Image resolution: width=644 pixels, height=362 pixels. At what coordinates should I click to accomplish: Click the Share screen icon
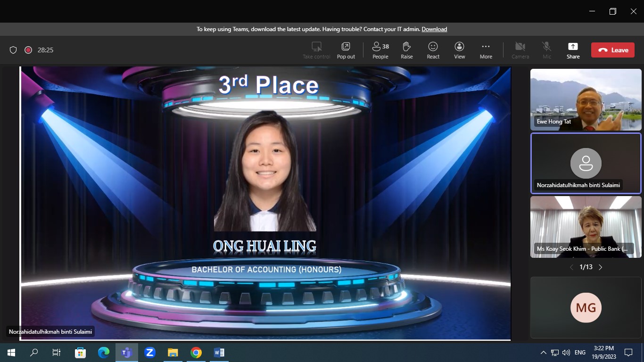[573, 47]
